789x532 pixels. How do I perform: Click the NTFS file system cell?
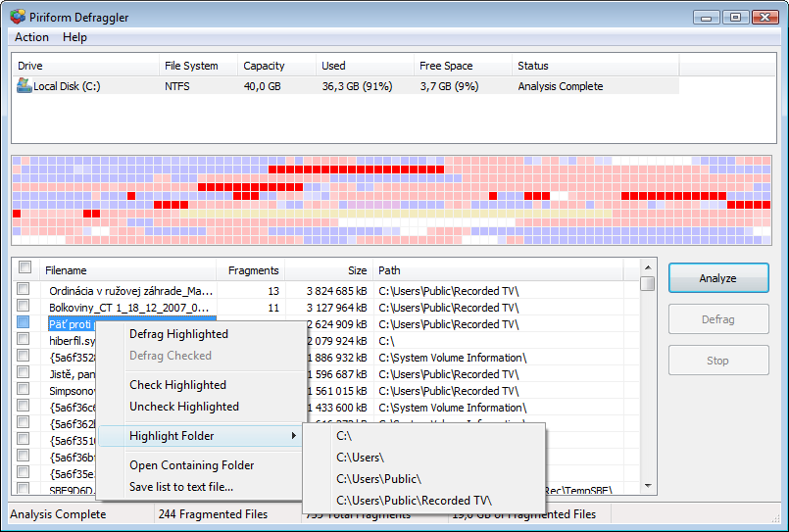point(177,86)
